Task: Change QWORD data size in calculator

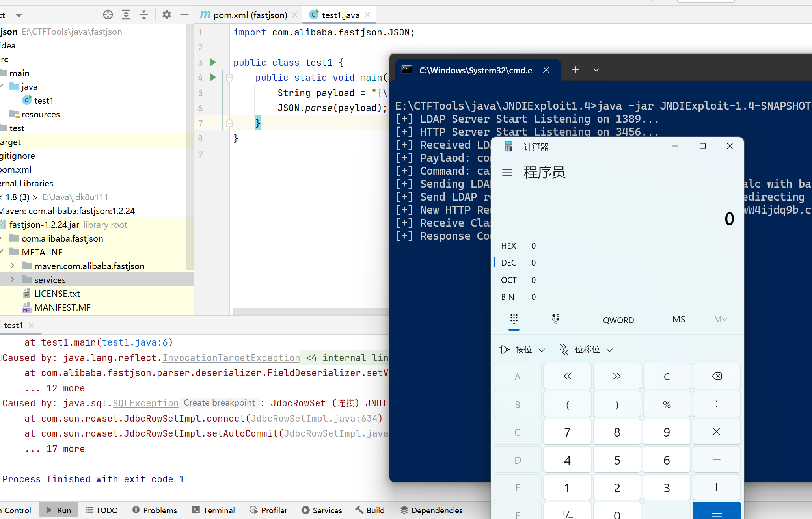Action: (618, 320)
